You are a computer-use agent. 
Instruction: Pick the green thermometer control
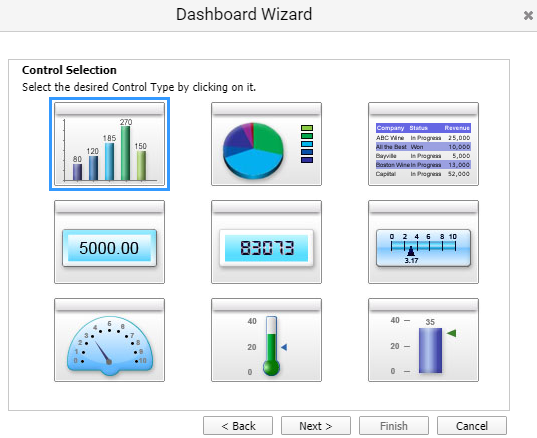coord(266,340)
